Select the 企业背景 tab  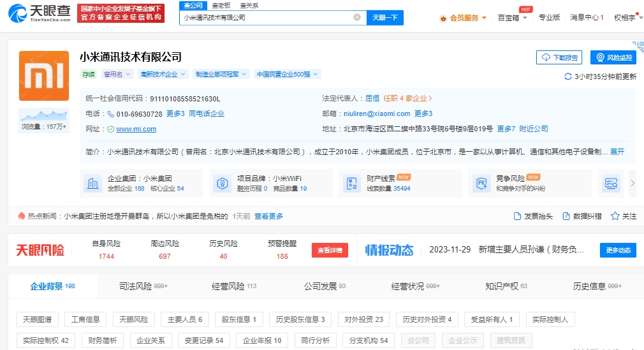52,286
